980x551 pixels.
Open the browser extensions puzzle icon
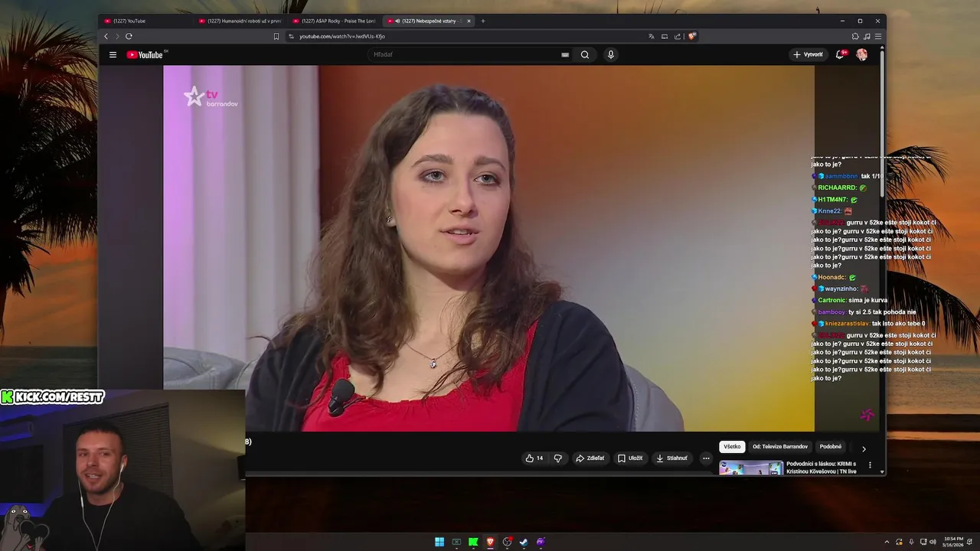click(855, 36)
